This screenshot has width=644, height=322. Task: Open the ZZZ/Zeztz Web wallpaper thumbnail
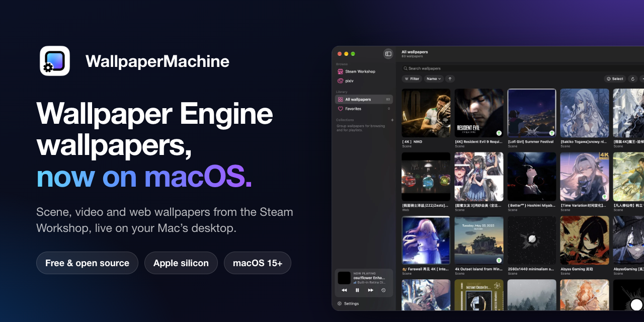point(426,177)
